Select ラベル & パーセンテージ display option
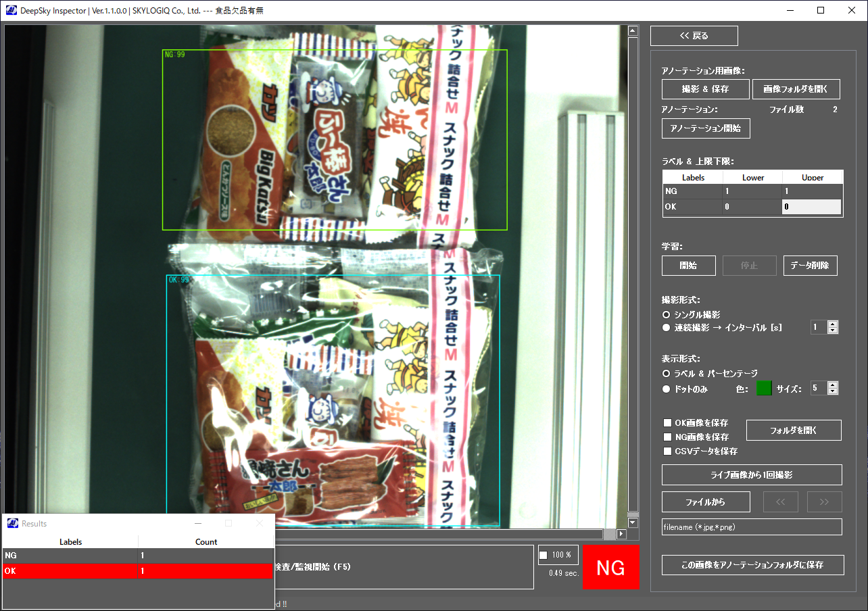 click(666, 374)
